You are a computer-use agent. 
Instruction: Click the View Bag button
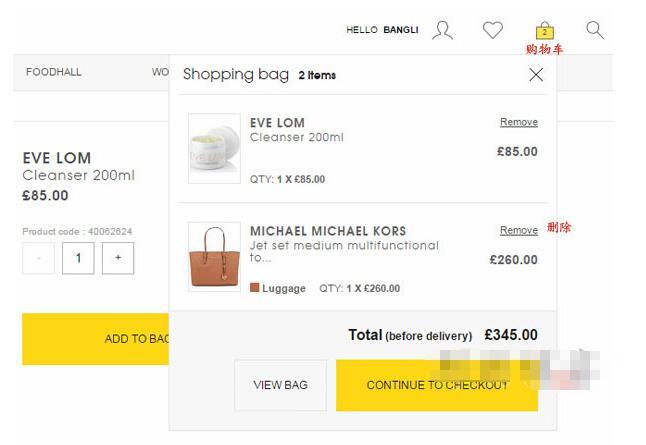(x=280, y=385)
